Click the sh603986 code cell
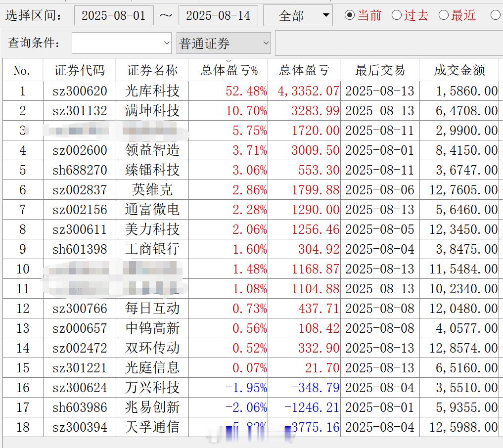 [x=80, y=407]
